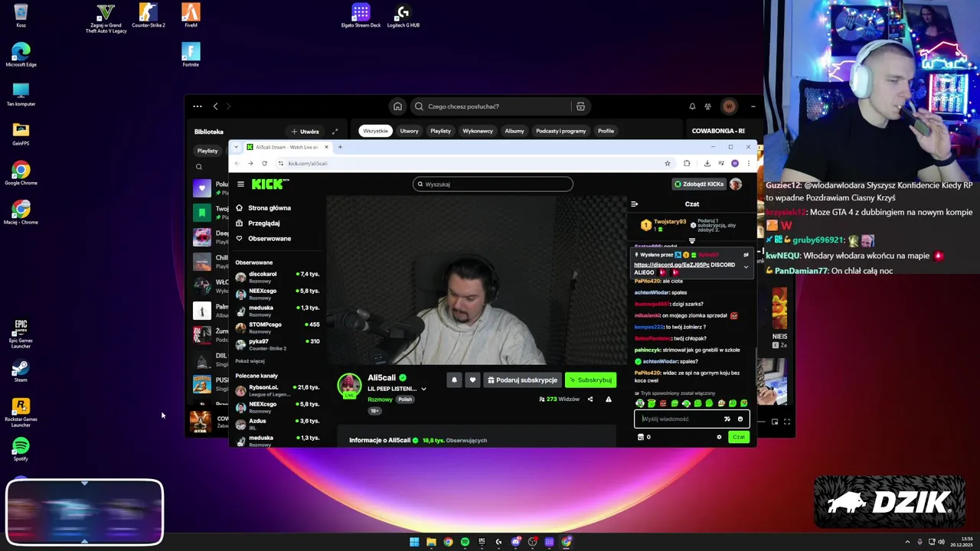Image resolution: width=980 pixels, height=551 pixels.
Task: Unpin the pinned Discord chat message
Action: coord(746,255)
